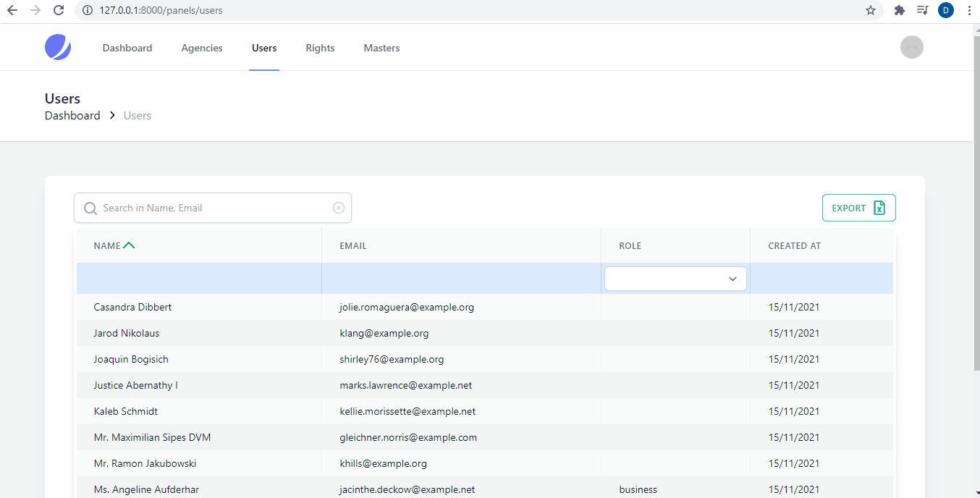
Task: Click the klang@example.org email
Action: (x=384, y=333)
